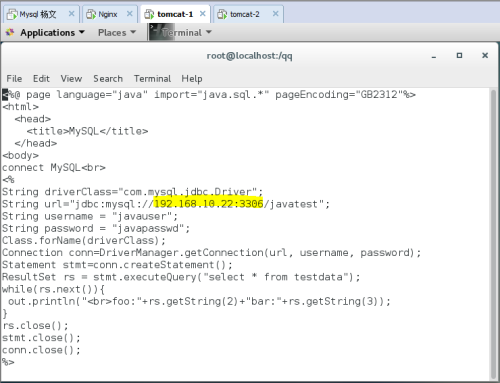Maximize the root@localhost terminal window
The height and width of the screenshot is (383, 500).
coord(459,55)
